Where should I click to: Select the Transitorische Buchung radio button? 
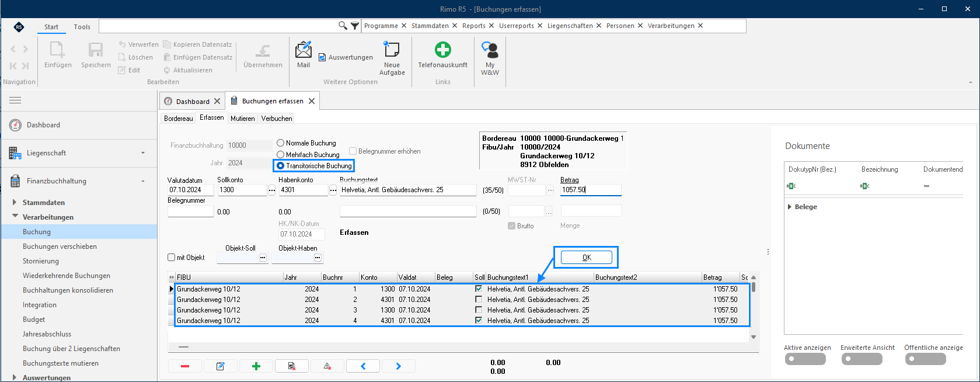[x=281, y=166]
